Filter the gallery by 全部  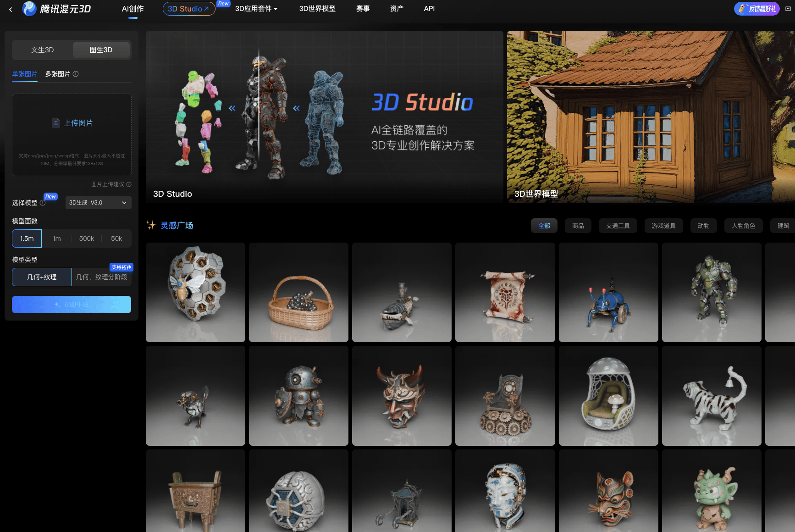pyautogui.click(x=544, y=226)
